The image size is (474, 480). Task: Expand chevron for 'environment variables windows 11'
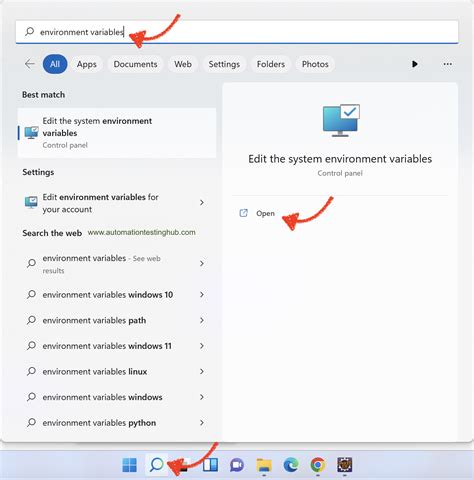click(x=202, y=346)
